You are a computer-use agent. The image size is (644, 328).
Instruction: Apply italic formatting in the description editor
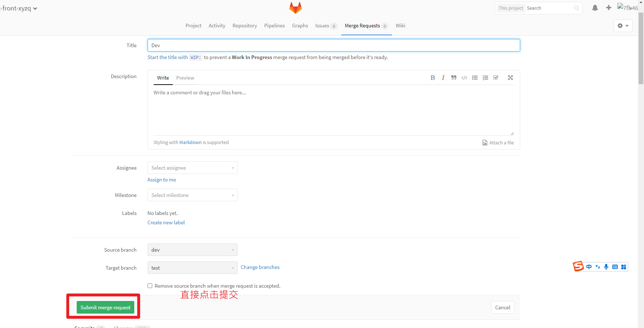pyautogui.click(x=443, y=77)
